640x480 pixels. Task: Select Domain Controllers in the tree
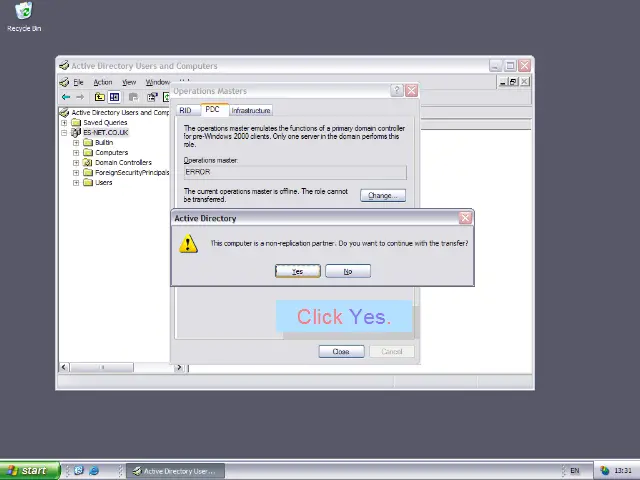(123, 162)
